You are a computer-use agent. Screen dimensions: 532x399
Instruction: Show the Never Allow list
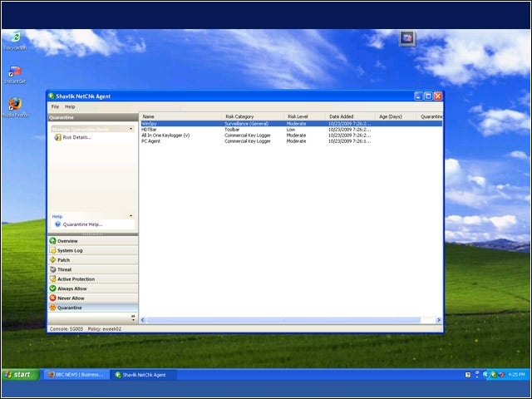tap(93, 298)
